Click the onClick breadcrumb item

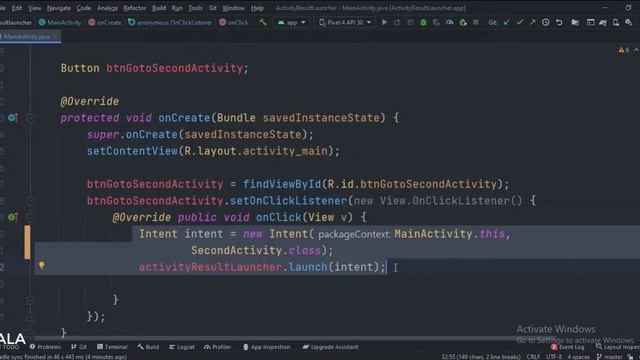233,22
